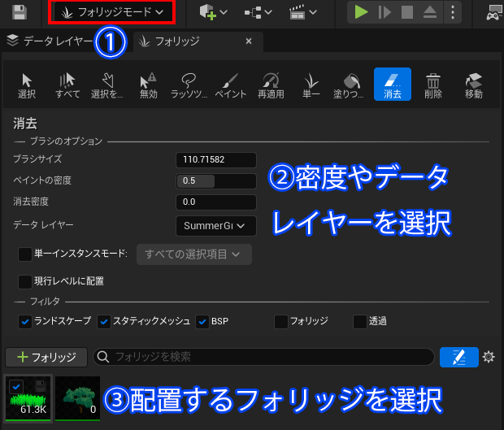
Task: Switch to the データ レイヤー tab
Action: 50,41
